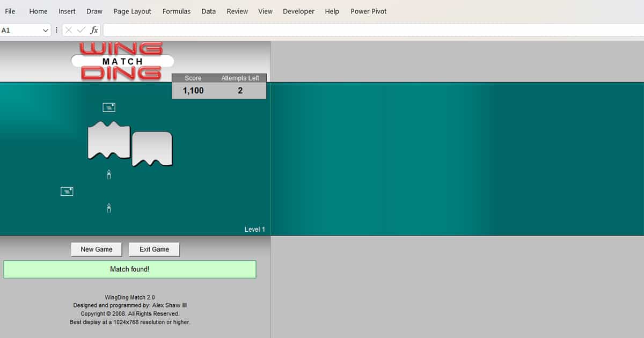Open the File menu

click(x=10, y=11)
